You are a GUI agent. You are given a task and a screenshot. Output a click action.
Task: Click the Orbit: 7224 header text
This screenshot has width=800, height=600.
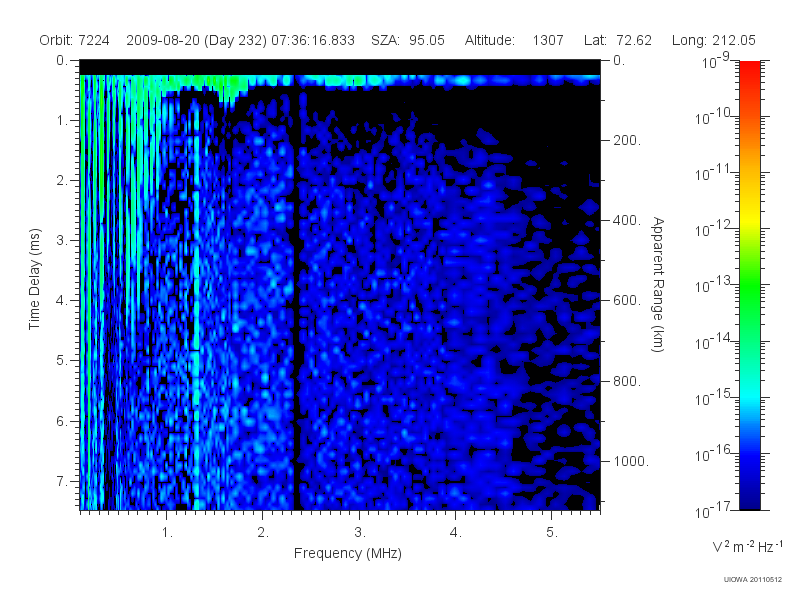pos(74,40)
